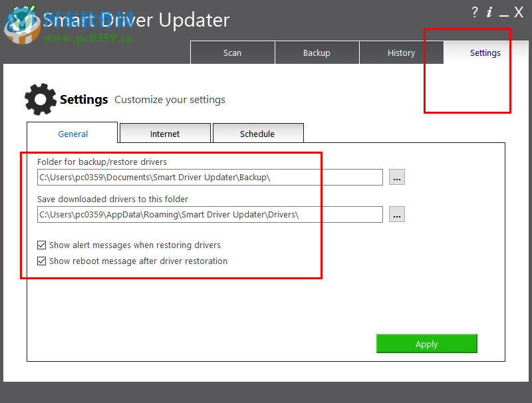This screenshot has width=532, height=403.
Task: Click the Scan navigation button
Action: pyautogui.click(x=232, y=53)
